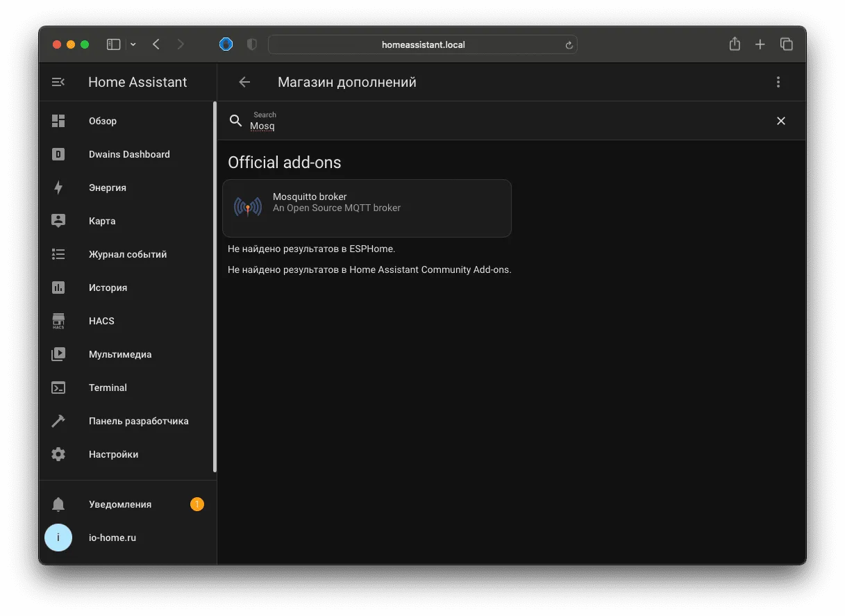Select Карта in the sidebar
This screenshot has width=845, height=616.
click(x=126, y=221)
